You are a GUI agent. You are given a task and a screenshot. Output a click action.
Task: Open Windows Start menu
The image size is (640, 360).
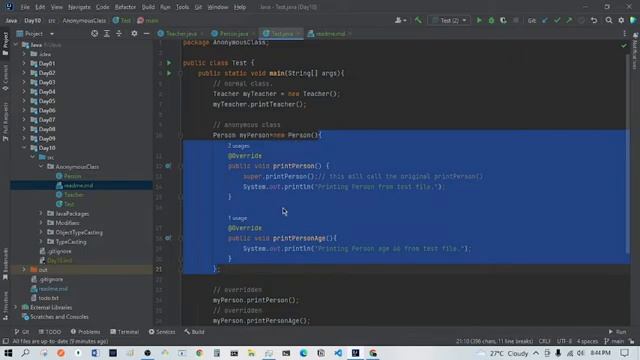(8, 353)
